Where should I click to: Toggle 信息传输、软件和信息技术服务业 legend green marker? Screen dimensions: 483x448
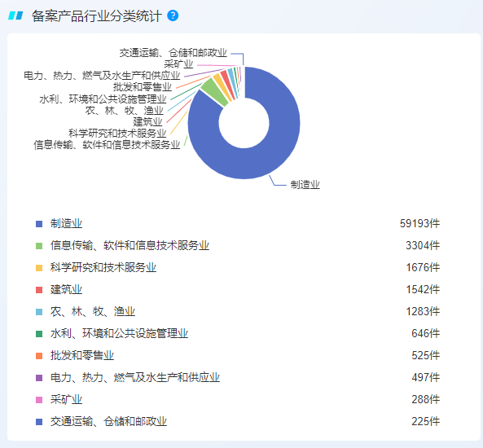39,246
